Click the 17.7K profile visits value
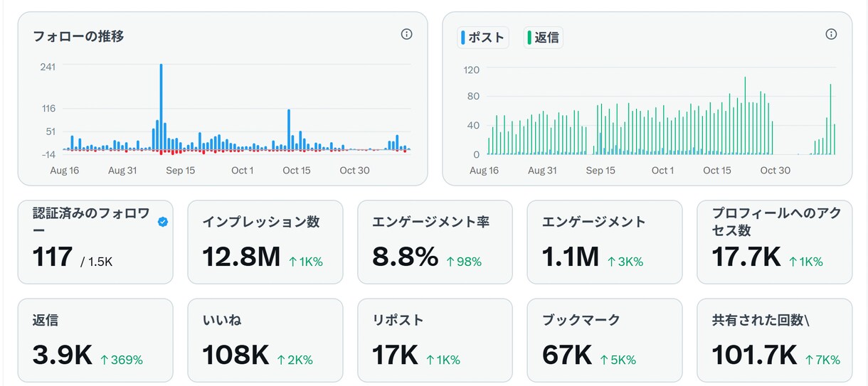The image size is (868, 386). (x=746, y=257)
